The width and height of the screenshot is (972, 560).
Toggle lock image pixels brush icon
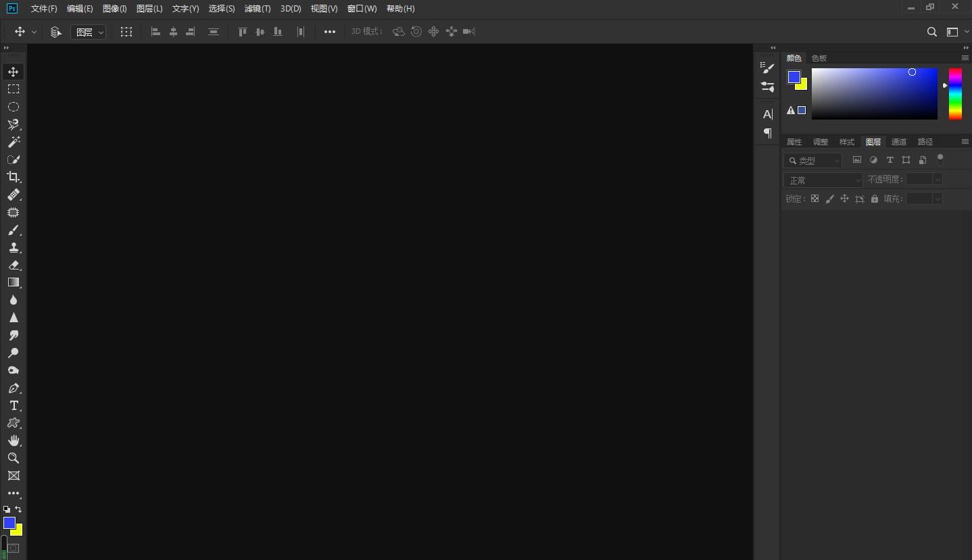coord(829,199)
